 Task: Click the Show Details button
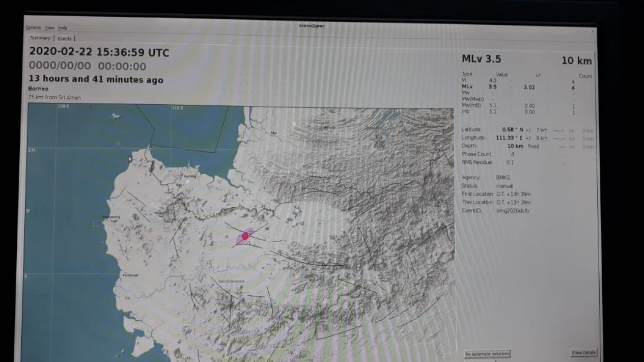(583, 352)
